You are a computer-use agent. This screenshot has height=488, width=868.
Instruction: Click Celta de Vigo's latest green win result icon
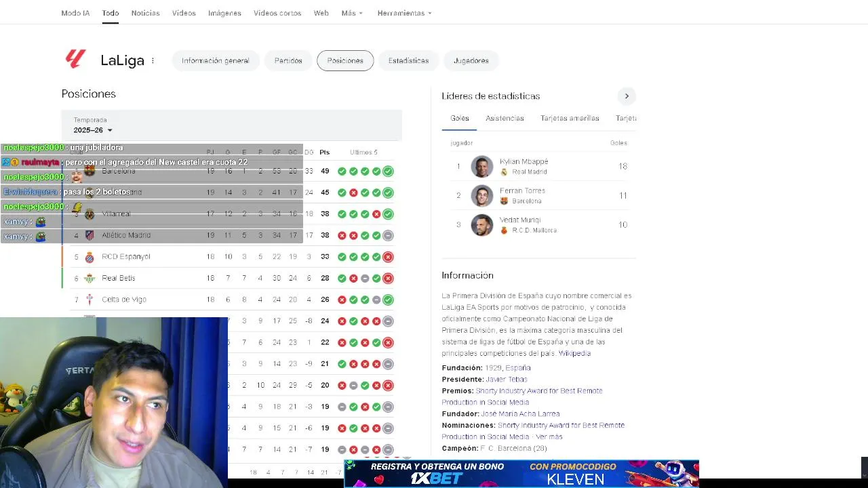pyautogui.click(x=388, y=300)
